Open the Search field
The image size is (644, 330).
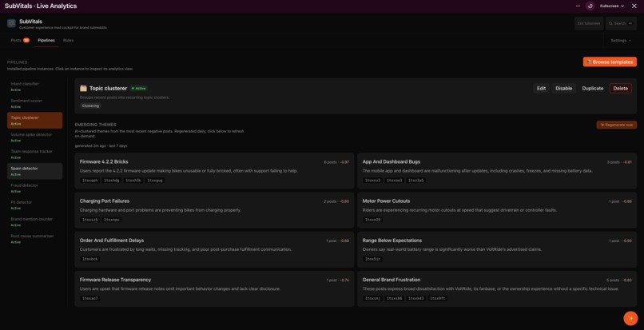(x=621, y=23)
